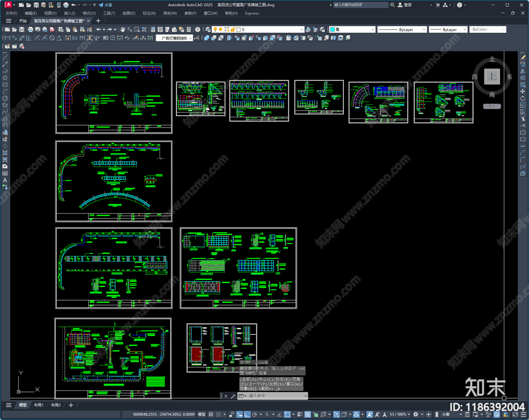The width and height of the screenshot is (529, 420).
Task: Select the Line draw tool in left toolbar
Action: tap(5, 58)
